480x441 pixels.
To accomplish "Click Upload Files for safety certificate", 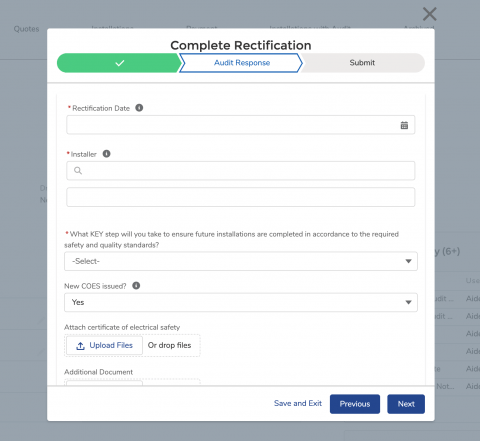I will click(104, 345).
